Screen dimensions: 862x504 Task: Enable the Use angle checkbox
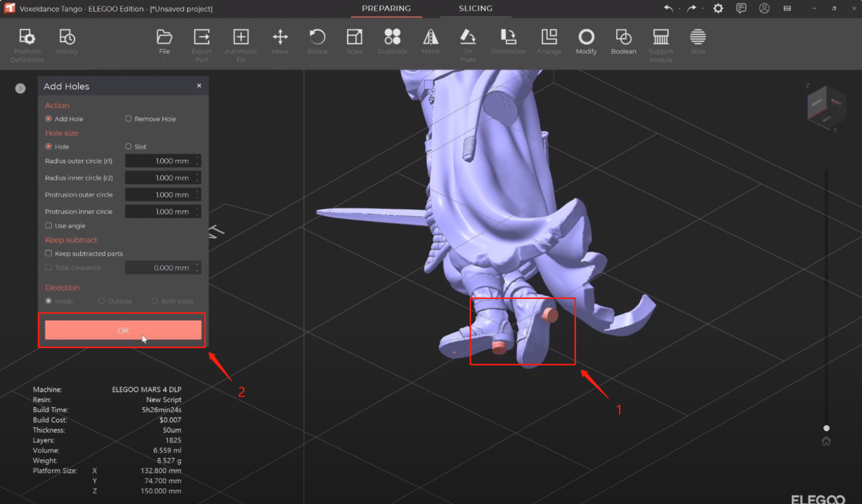click(49, 226)
